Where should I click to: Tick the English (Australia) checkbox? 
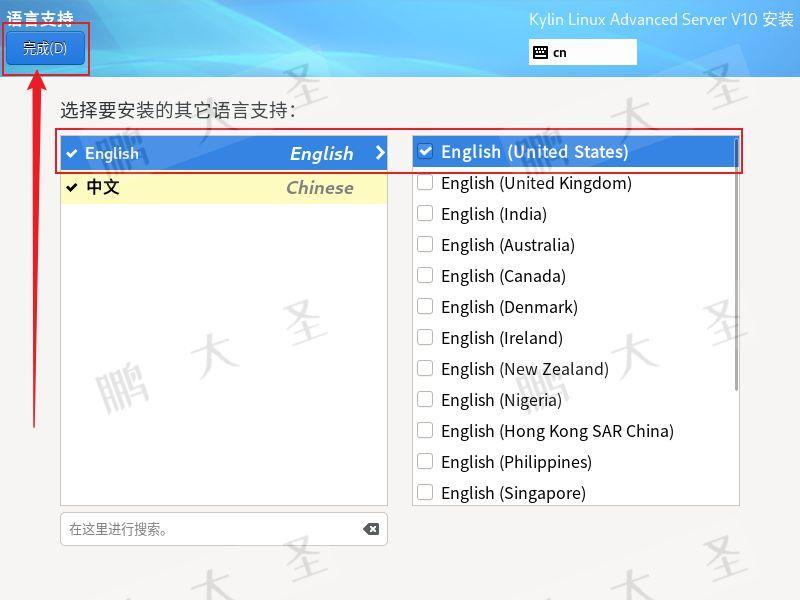pyautogui.click(x=425, y=244)
